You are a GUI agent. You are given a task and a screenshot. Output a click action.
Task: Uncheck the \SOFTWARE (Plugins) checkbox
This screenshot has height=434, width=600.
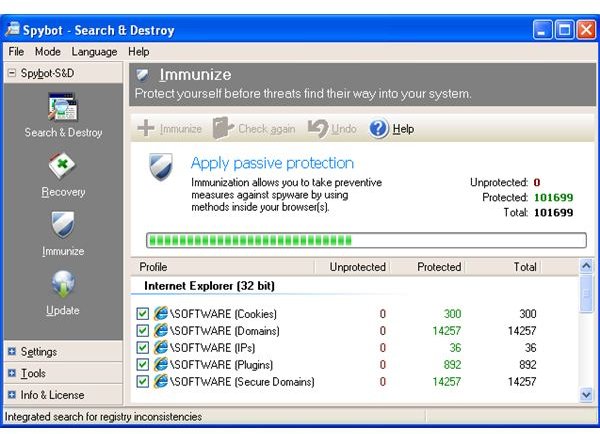click(143, 364)
